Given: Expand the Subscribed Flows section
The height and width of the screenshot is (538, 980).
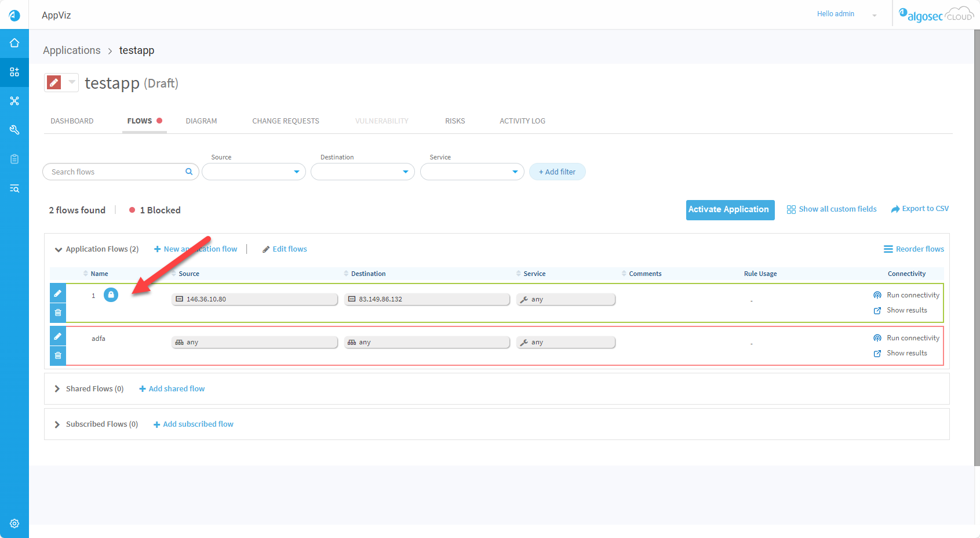Looking at the screenshot, I should (57, 424).
